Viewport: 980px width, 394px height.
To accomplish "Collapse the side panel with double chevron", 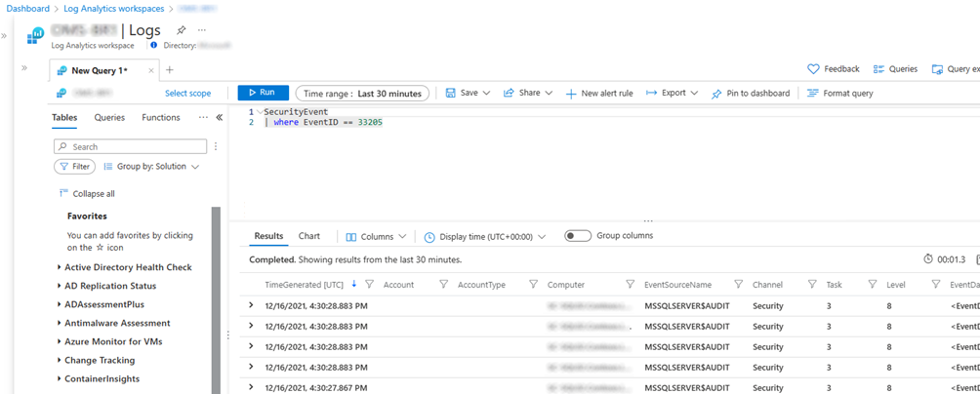I will (220, 117).
